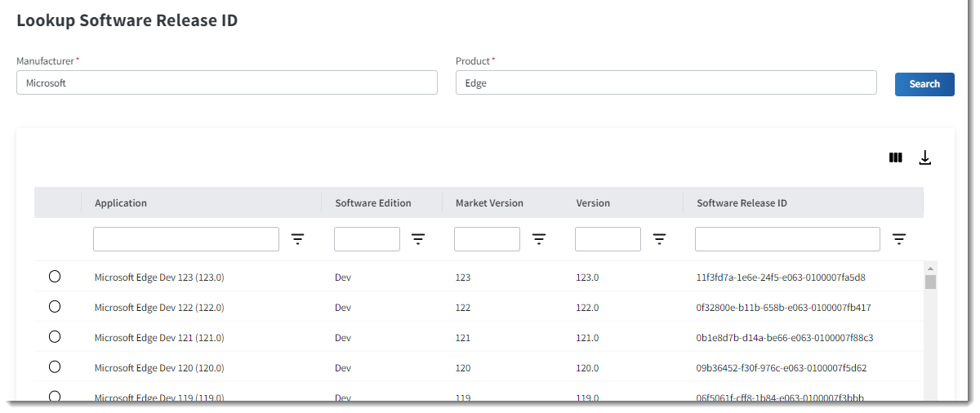980x413 pixels.
Task: Click the Search button
Action: (x=924, y=84)
